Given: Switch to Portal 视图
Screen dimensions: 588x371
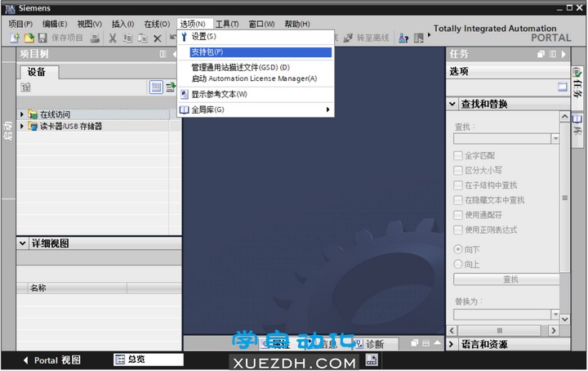Looking at the screenshot, I should tap(51, 360).
